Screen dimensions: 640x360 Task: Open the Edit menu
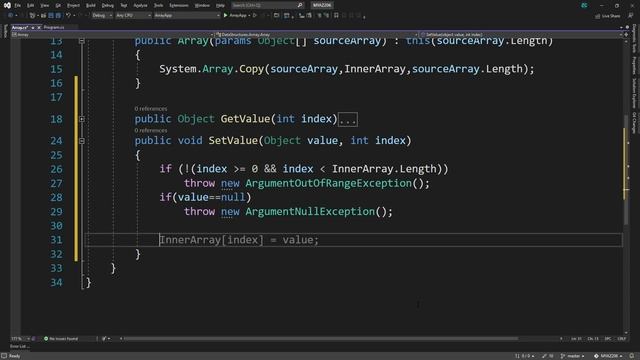(31, 5)
